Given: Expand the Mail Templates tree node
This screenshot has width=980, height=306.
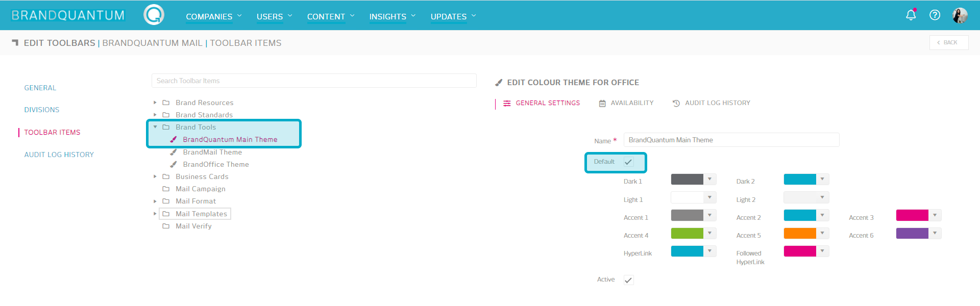Looking at the screenshot, I should (155, 214).
